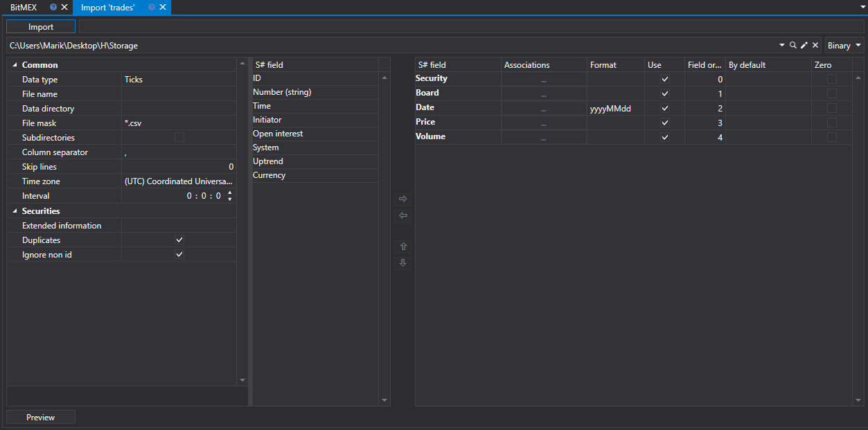Increase the Interval with the up spinner
868x430 pixels.
pyautogui.click(x=230, y=192)
